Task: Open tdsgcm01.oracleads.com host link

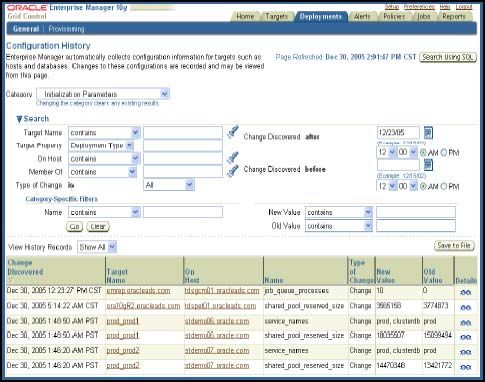Action: coord(222,291)
